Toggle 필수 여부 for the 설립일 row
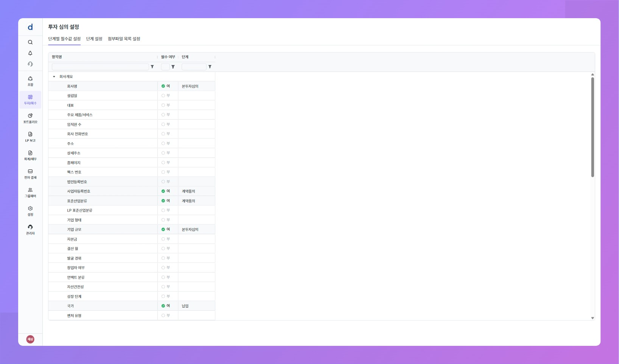Screen dimensions: 619x364 163,96
